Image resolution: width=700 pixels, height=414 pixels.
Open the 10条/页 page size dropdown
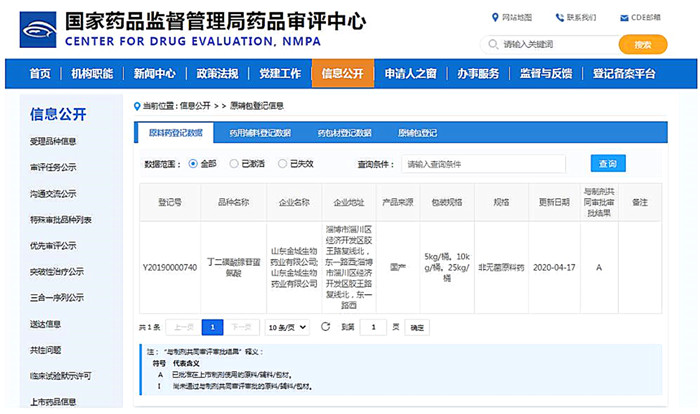click(x=288, y=327)
